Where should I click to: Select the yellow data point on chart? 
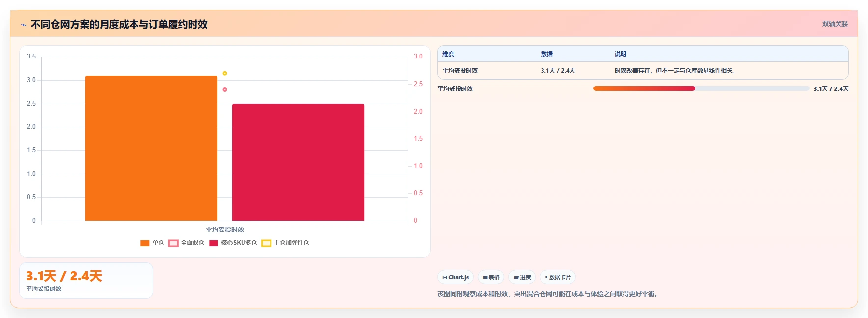[x=225, y=73]
